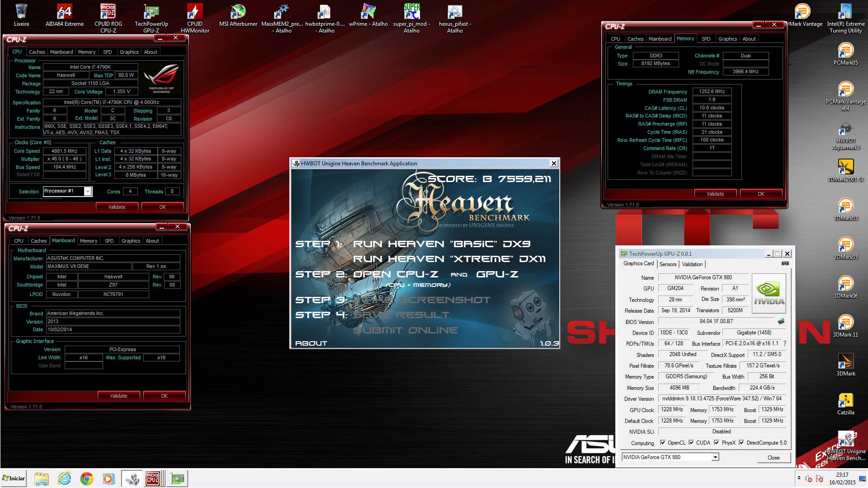868x488 pixels.
Task: Click GPU-Z BIOS save chip icon
Action: (781, 322)
